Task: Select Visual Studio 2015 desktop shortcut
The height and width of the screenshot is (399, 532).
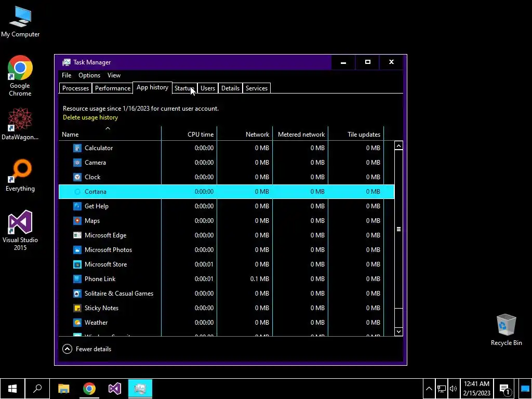Action: coord(20,231)
